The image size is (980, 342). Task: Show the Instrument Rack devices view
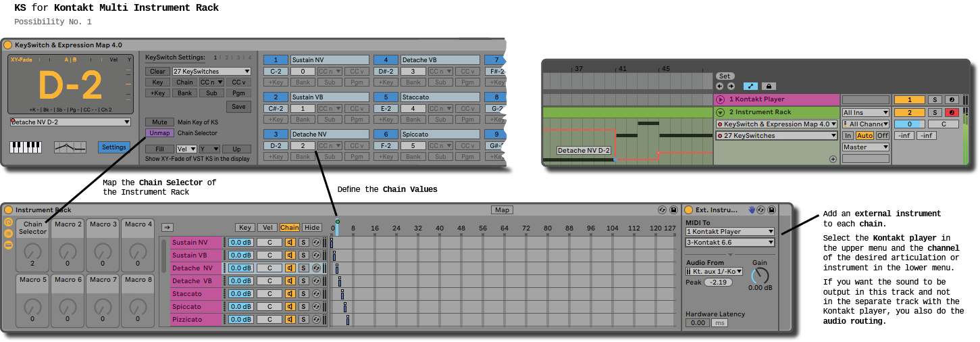coord(8,245)
